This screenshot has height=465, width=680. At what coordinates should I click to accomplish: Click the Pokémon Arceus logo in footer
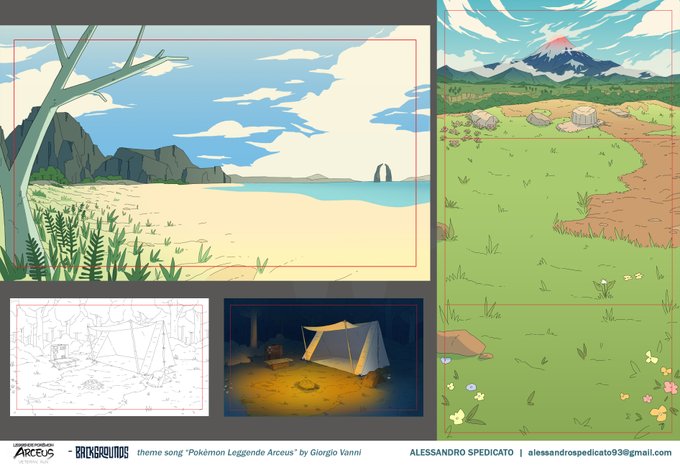coord(34,453)
